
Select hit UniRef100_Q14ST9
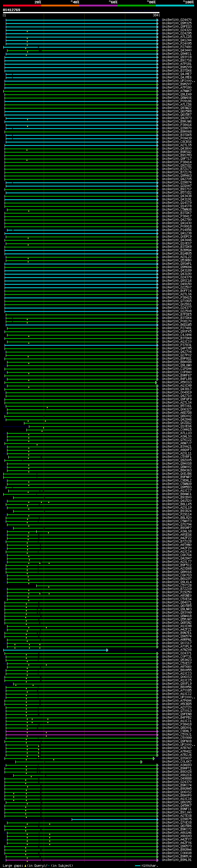(177, 203)
